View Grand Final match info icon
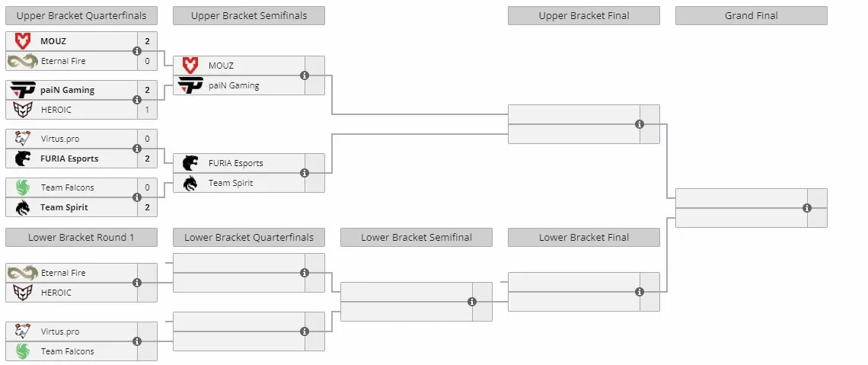Screen dimensions: 868x365 tap(806, 208)
